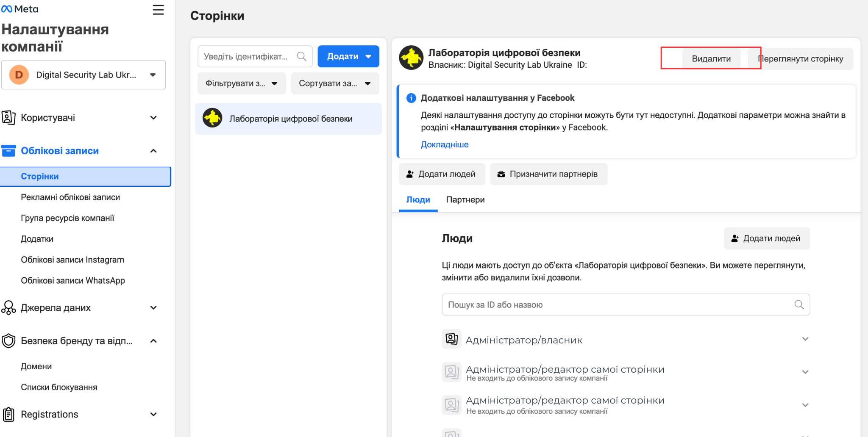Click the search magnifier in page identifier field

pos(301,56)
